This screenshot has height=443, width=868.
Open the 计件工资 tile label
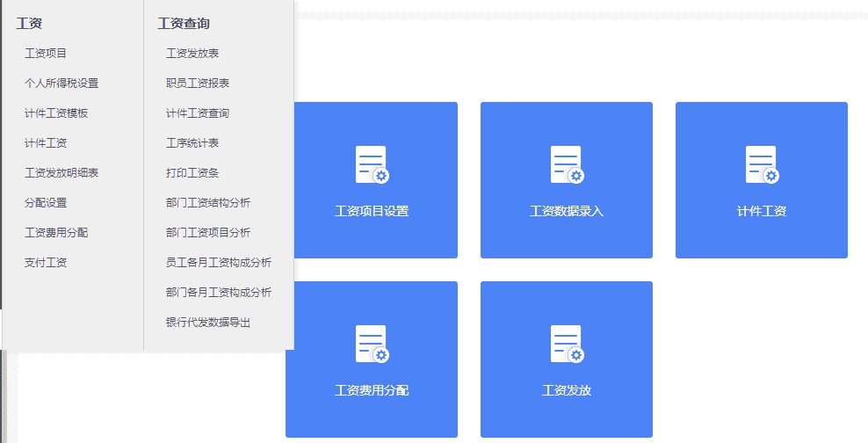[x=762, y=211]
